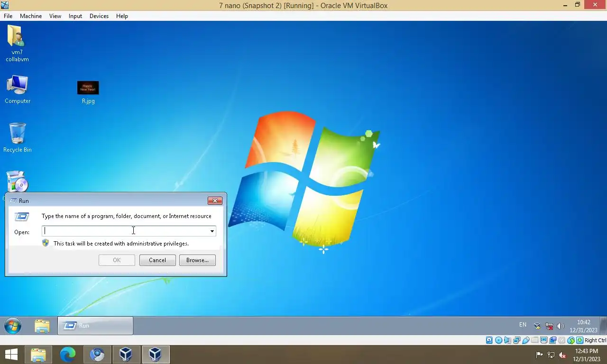The height and width of the screenshot is (364, 607).
Task: Open the Machine menu
Action: 31,16
